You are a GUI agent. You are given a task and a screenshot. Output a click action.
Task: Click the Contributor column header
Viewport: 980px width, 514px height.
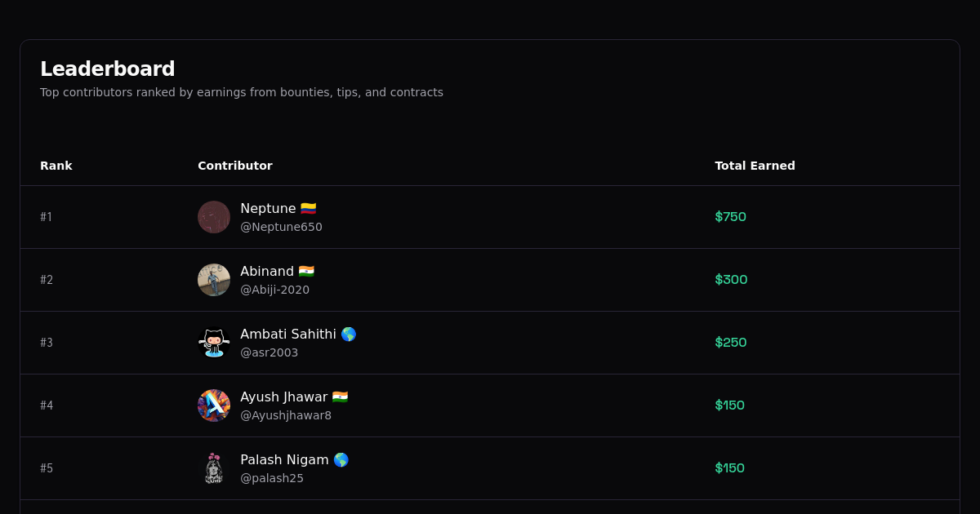pyautogui.click(x=235, y=166)
